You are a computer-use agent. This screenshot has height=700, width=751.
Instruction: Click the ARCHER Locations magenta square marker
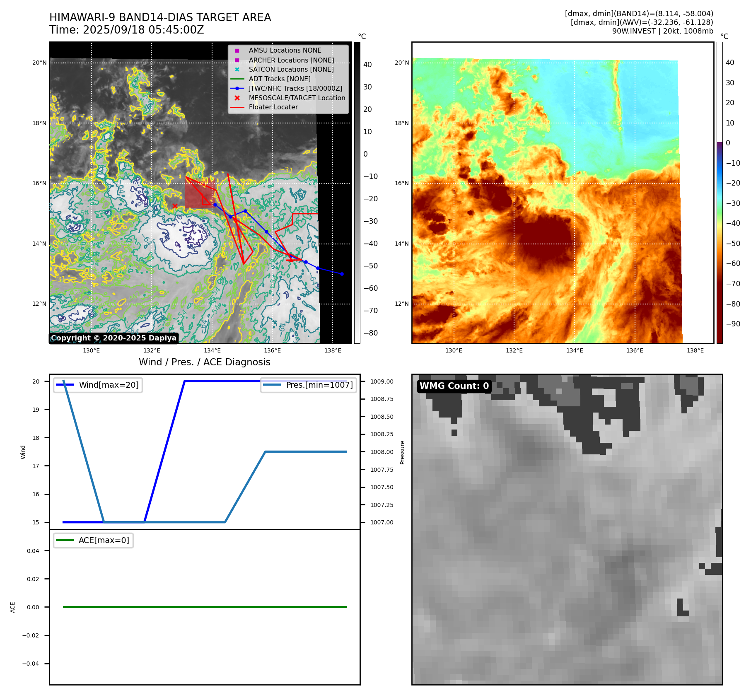237,60
